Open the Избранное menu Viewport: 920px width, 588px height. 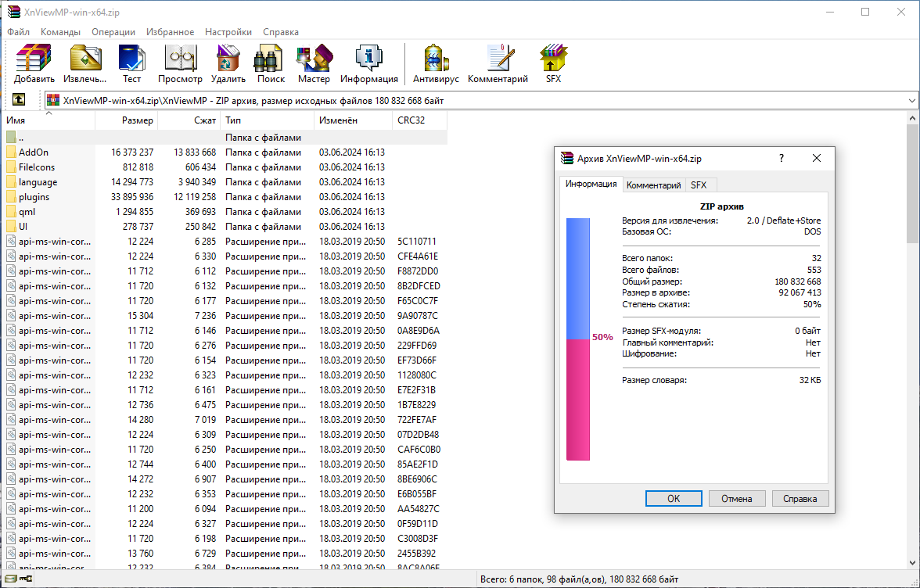point(171,31)
